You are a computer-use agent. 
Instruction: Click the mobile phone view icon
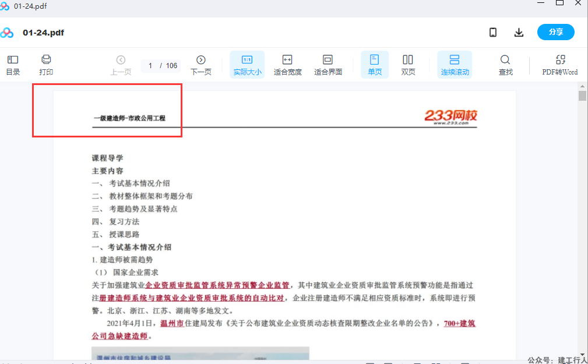493,32
